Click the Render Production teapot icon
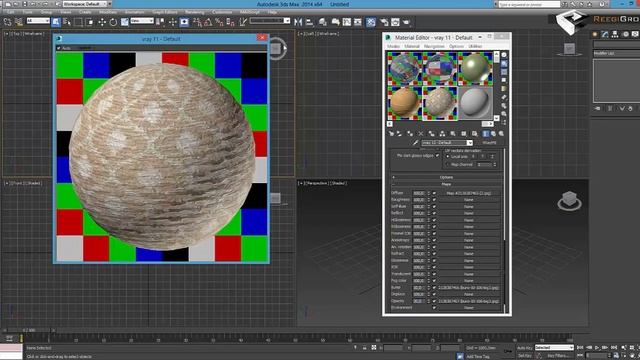The height and width of the screenshot is (360, 640). (407, 22)
